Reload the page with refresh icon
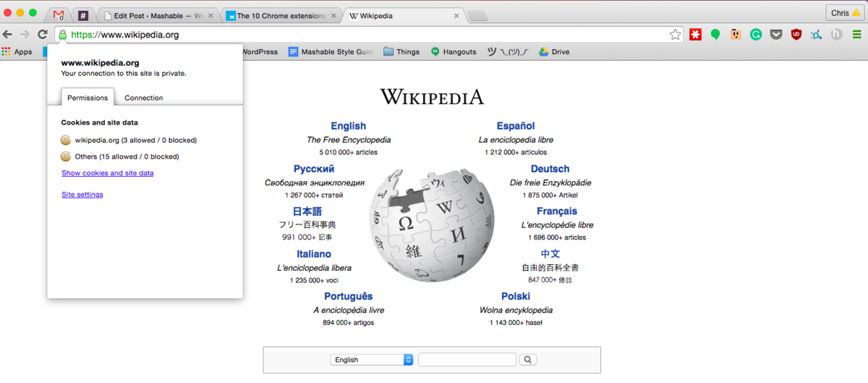Viewport: 868px width, 383px height. click(43, 34)
